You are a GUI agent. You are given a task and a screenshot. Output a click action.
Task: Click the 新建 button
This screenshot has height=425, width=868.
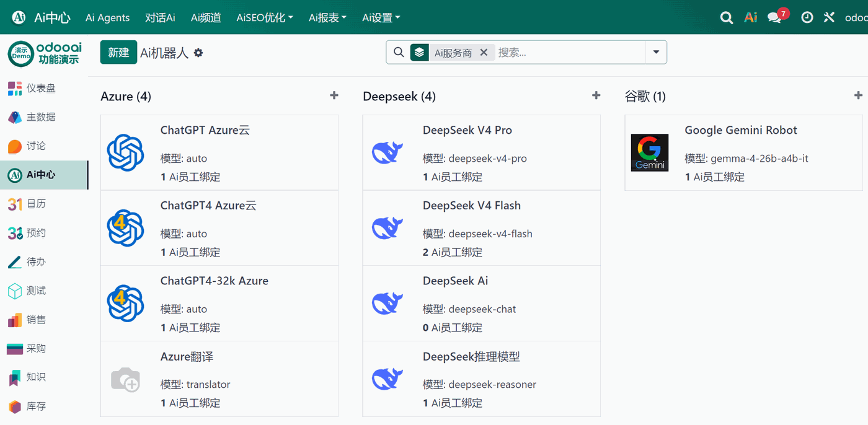pyautogui.click(x=118, y=53)
